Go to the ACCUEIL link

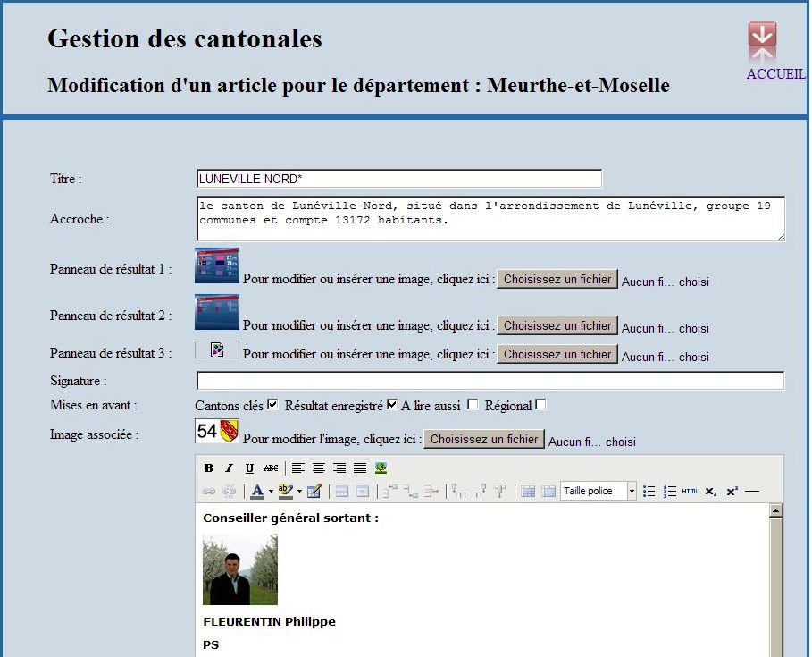click(775, 74)
